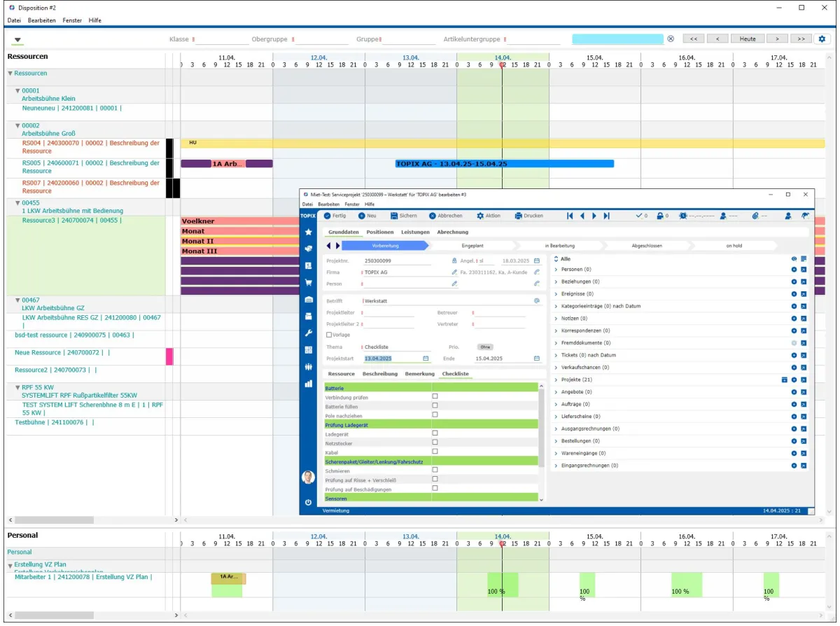This screenshot has height=626, width=840.
Task: Click into the blue search field top right
Action: pos(616,39)
